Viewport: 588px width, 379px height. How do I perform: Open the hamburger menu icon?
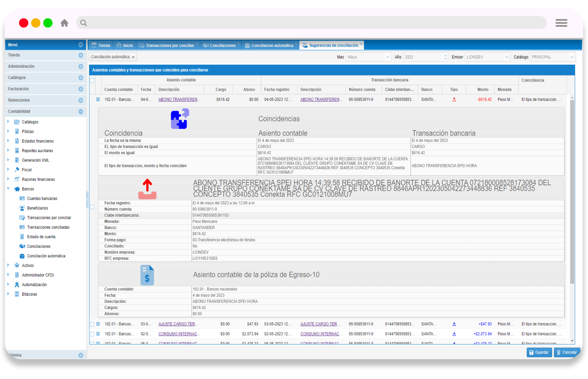click(561, 23)
